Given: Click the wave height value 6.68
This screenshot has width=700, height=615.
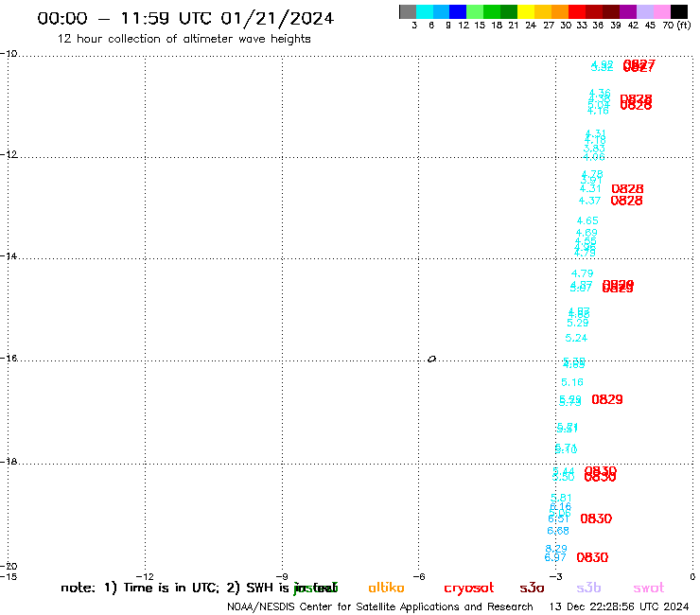Looking at the screenshot, I should point(558,531).
